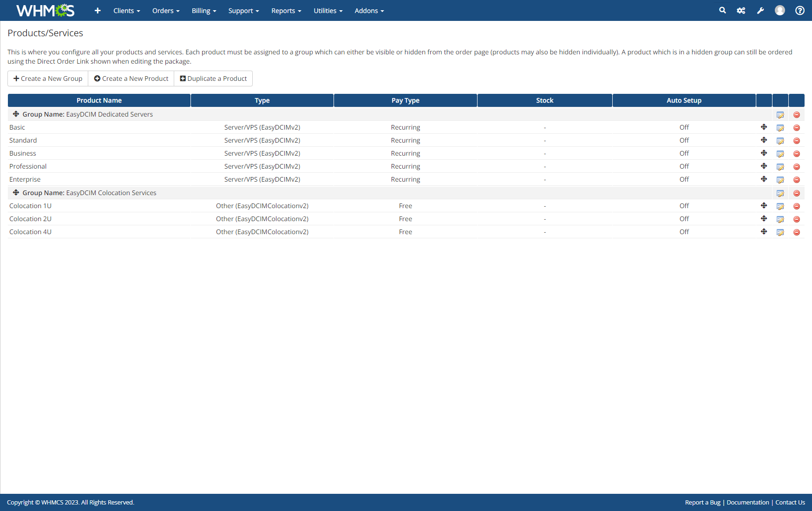
Task: Edit the Standard product
Action: [780, 141]
